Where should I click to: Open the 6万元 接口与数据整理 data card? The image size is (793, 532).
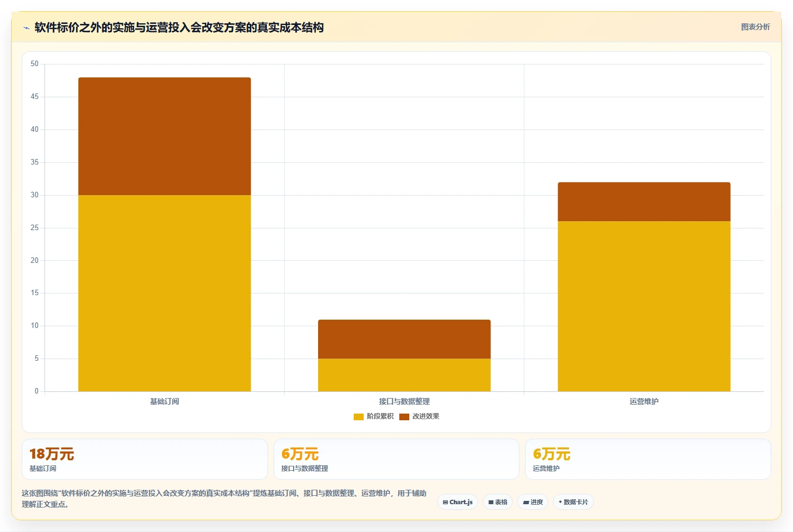tap(396, 459)
